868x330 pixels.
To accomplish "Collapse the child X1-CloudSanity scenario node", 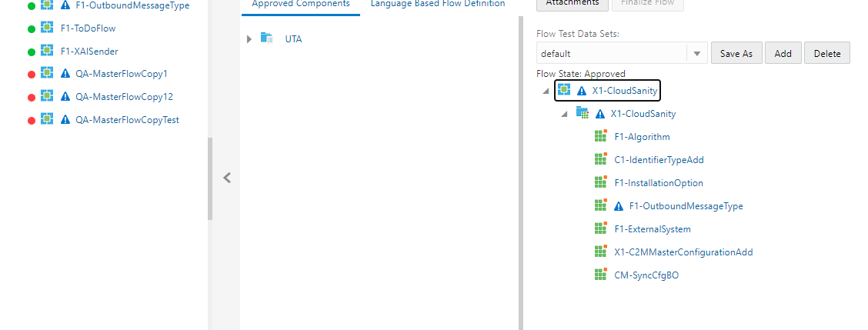I will coord(564,114).
